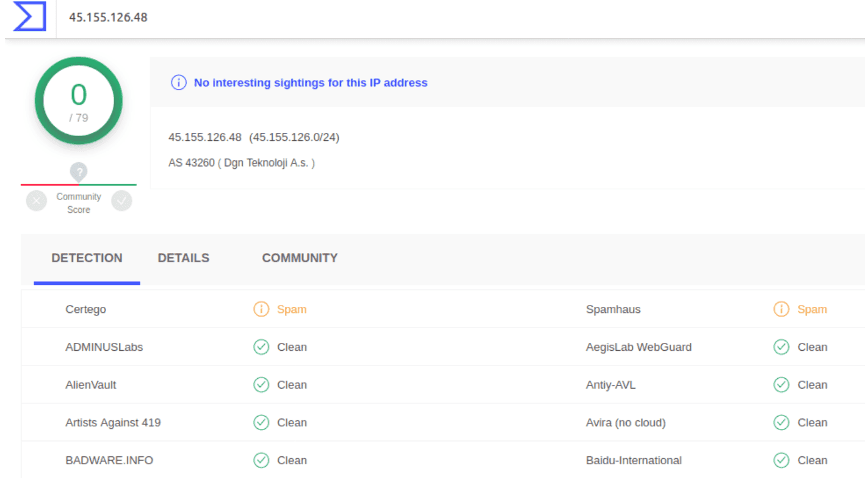Open the COMMUNITY tab
The width and height of the screenshot is (868, 488).
pos(300,258)
